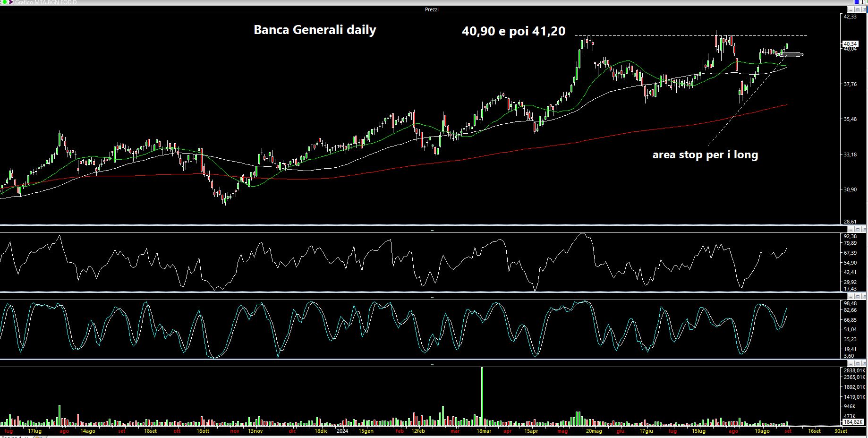Maximize the volume histogram panel
Image resolution: width=868 pixels, height=438 pixels.
click(x=858, y=363)
